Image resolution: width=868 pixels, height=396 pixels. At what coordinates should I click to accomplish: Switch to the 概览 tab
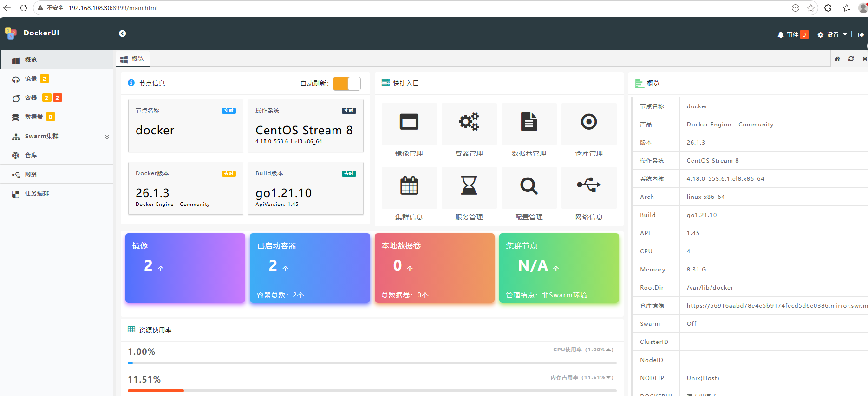[x=133, y=59]
